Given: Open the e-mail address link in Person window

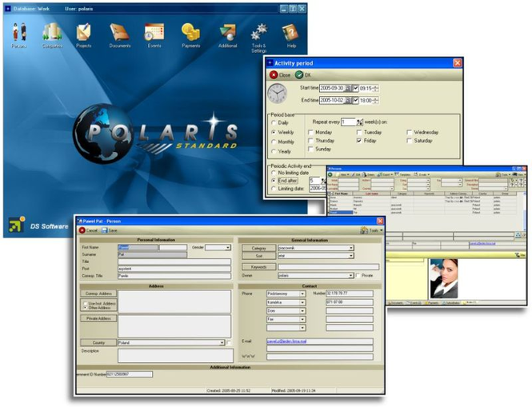Looking at the screenshot, I should click(286, 341).
